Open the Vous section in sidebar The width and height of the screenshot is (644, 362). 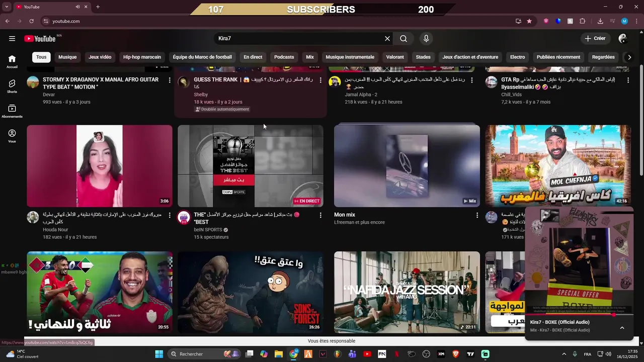(12, 136)
